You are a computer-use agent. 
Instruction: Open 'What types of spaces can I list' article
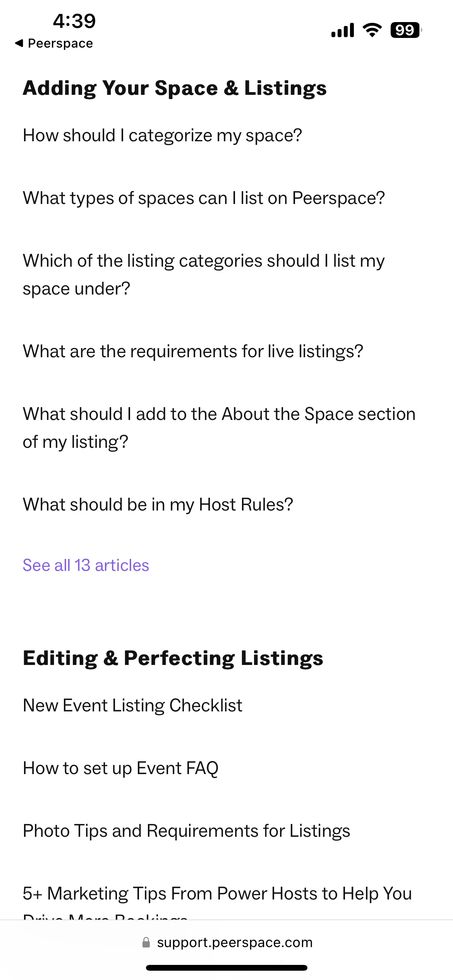pos(204,198)
